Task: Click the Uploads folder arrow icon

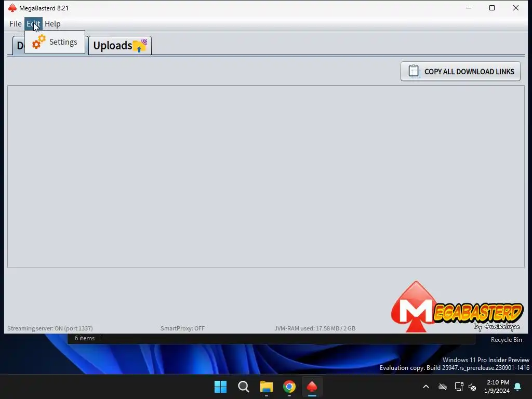Action: tap(140, 46)
